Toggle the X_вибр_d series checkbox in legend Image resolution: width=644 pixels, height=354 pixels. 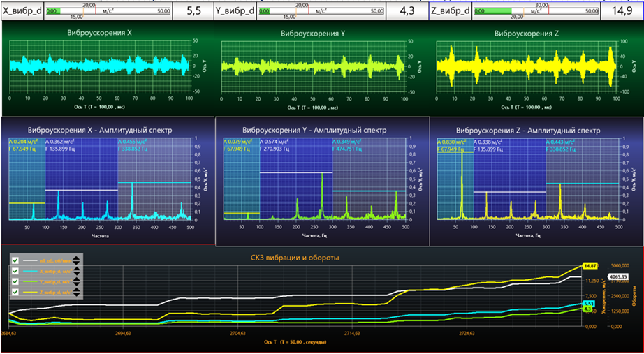click(15, 271)
